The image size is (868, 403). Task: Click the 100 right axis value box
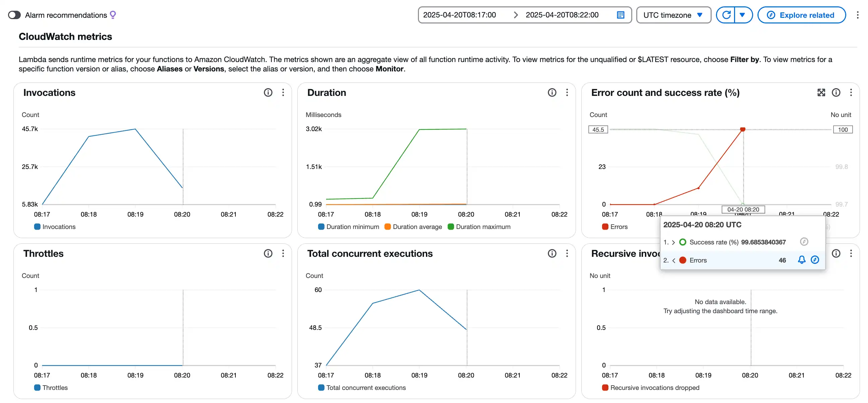pos(843,130)
